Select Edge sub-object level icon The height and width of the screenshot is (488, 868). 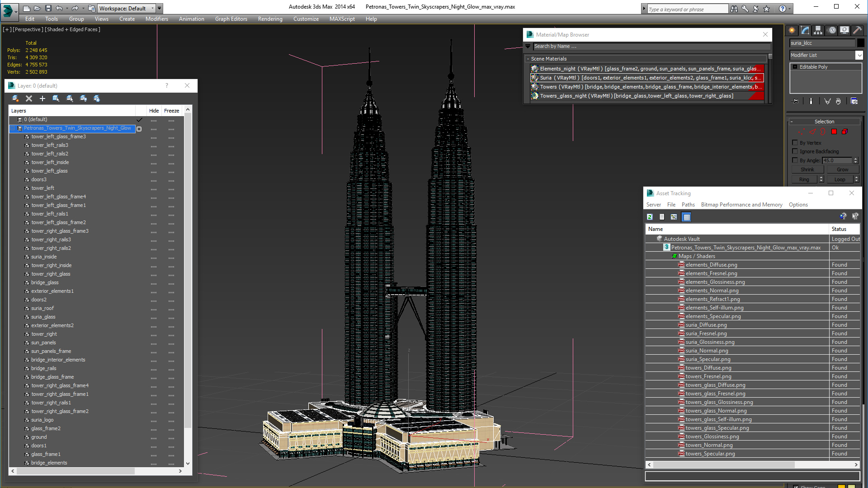click(x=812, y=132)
